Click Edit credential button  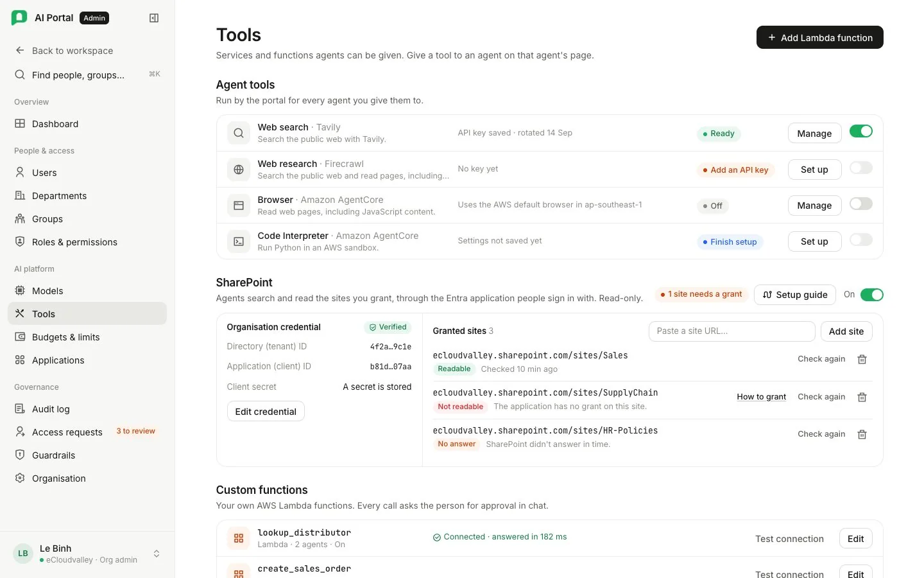[x=266, y=411]
